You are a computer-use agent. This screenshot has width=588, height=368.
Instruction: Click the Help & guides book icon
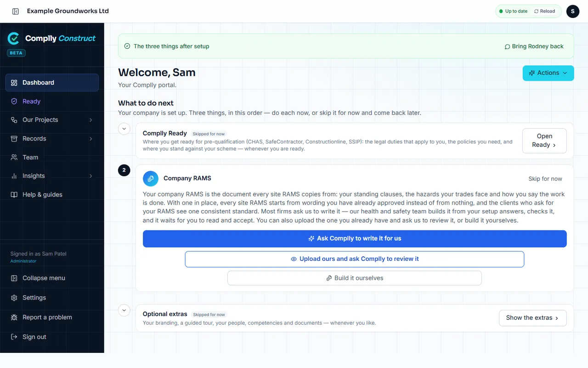(14, 195)
